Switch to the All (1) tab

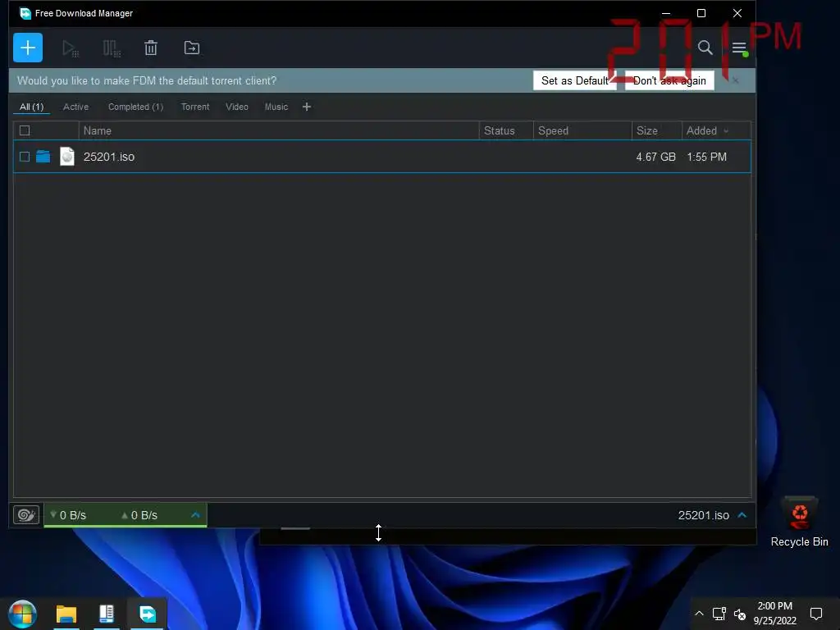pyautogui.click(x=32, y=107)
